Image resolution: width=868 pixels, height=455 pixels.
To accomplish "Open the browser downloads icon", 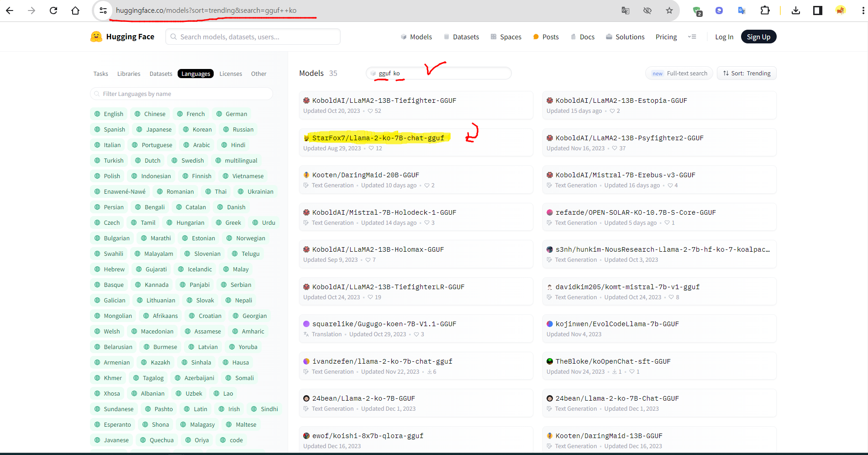I will (x=796, y=11).
